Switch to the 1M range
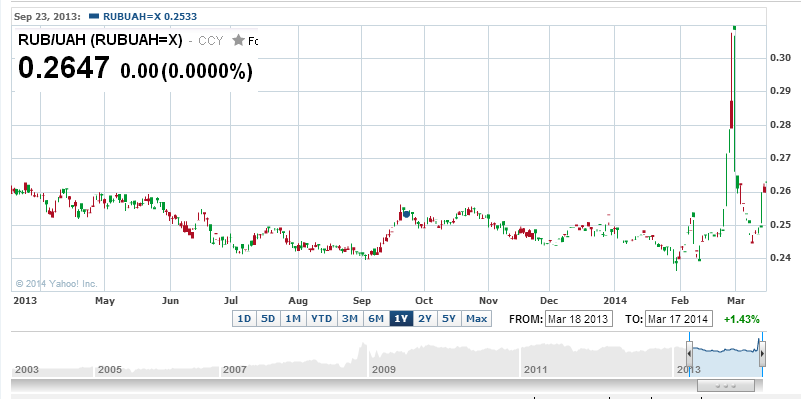Screen dimensions: 801x399 tap(293, 319)
